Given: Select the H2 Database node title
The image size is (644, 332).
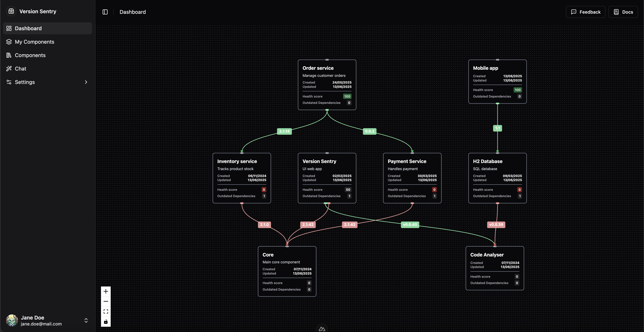Looking at the screenshot, I should 488,161.
